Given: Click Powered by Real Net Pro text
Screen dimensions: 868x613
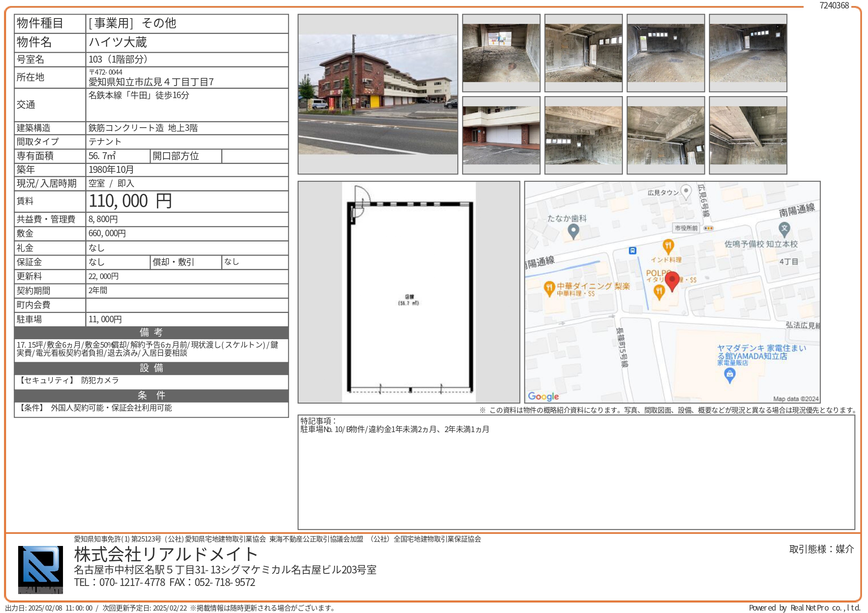Looking at the screenshot, I should tap(804, 608).
